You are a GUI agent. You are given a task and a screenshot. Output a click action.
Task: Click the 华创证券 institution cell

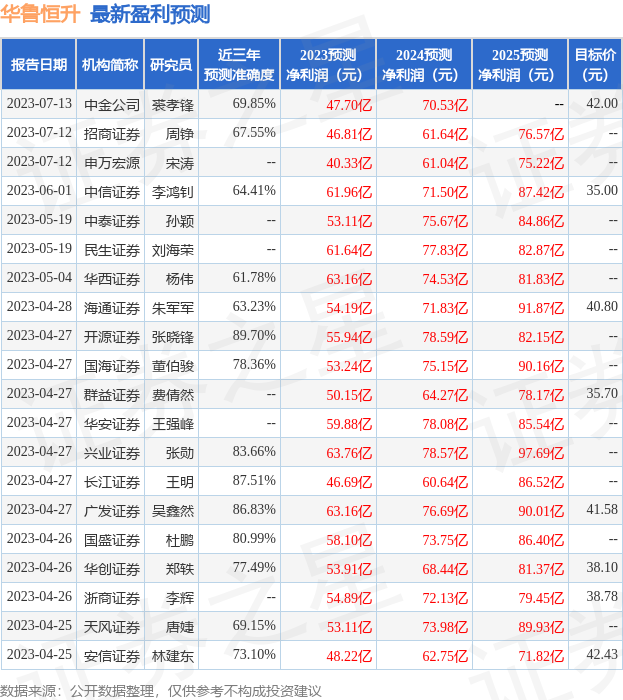112,569
